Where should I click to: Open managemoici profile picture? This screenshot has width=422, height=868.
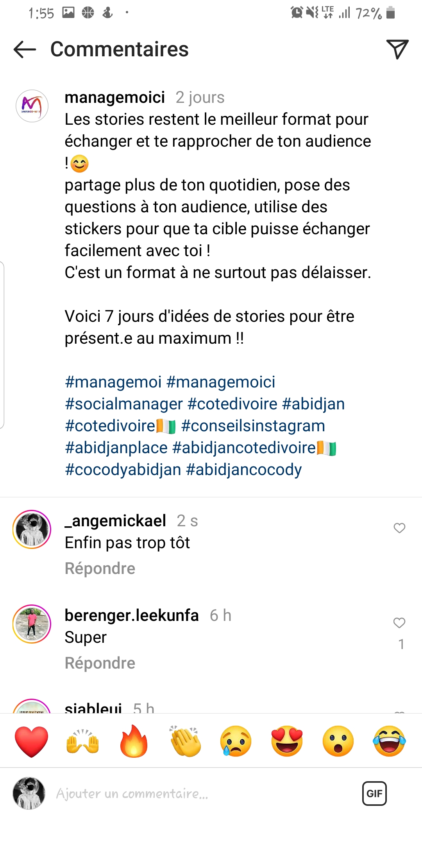pyautogui.click(x=32, y=106)
